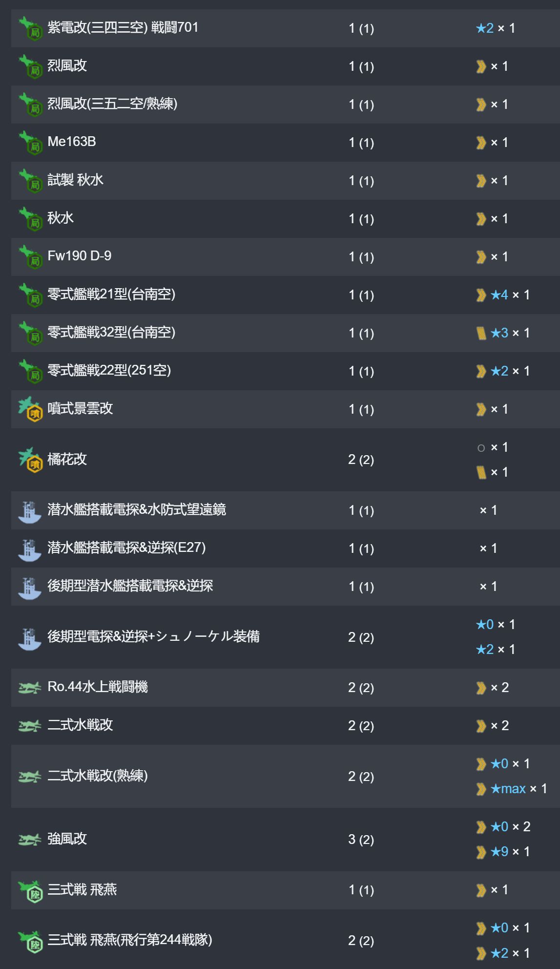The width and height of the screenshot is (560, 969).
Task: Click submarine radar icon for 潜水艦搭載電探&逆探(E27)
Action: coord(29,548)
